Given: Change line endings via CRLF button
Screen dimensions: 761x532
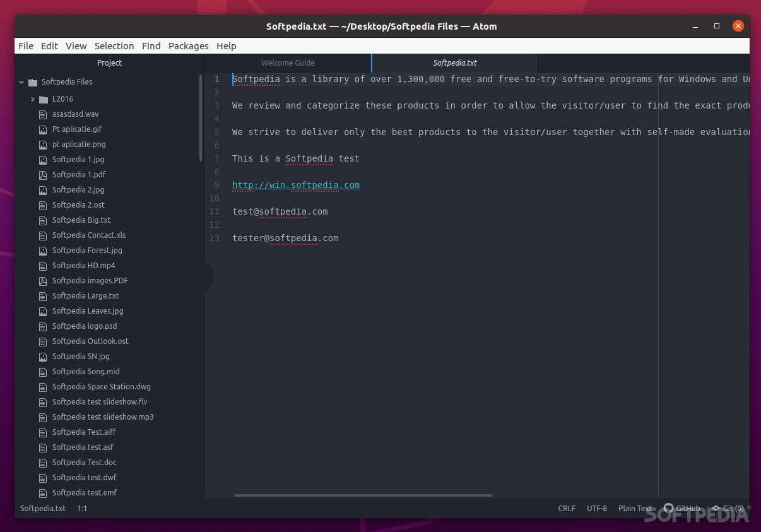Looking at the screenshot, I should [567, 508].
